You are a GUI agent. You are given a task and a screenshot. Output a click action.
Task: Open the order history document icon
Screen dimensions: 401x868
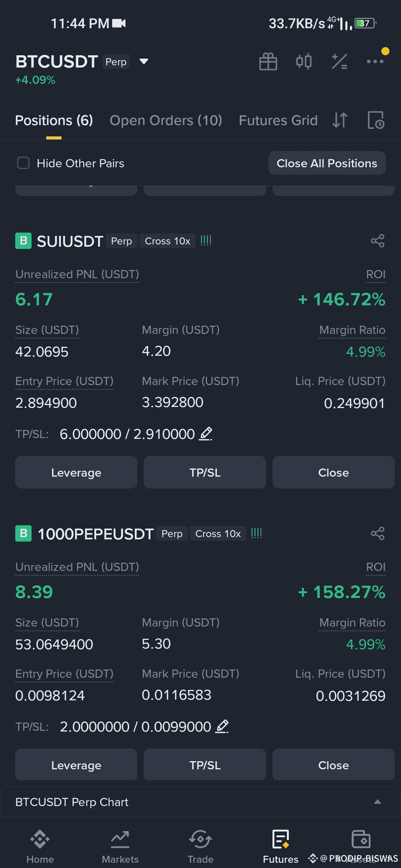(x=376, y=120)
